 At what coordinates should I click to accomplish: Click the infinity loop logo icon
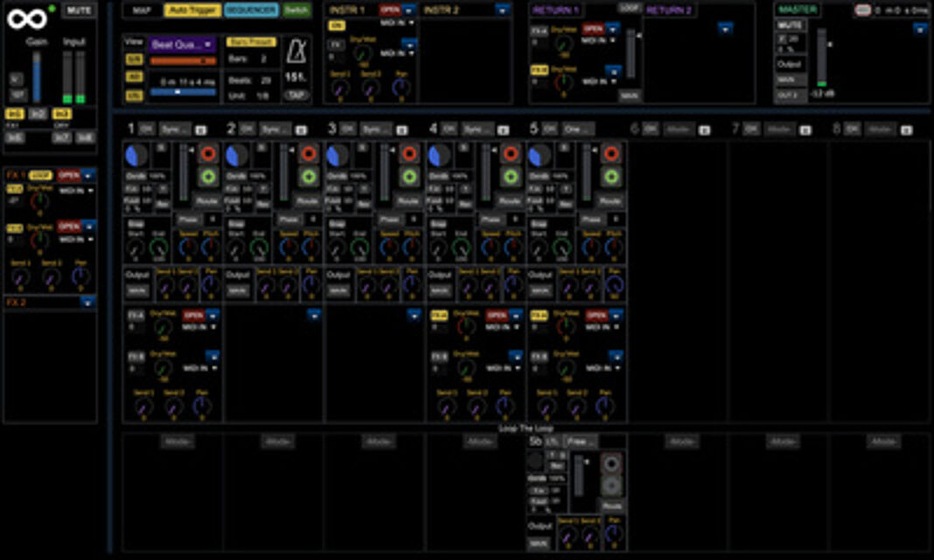tap(27, 18)
